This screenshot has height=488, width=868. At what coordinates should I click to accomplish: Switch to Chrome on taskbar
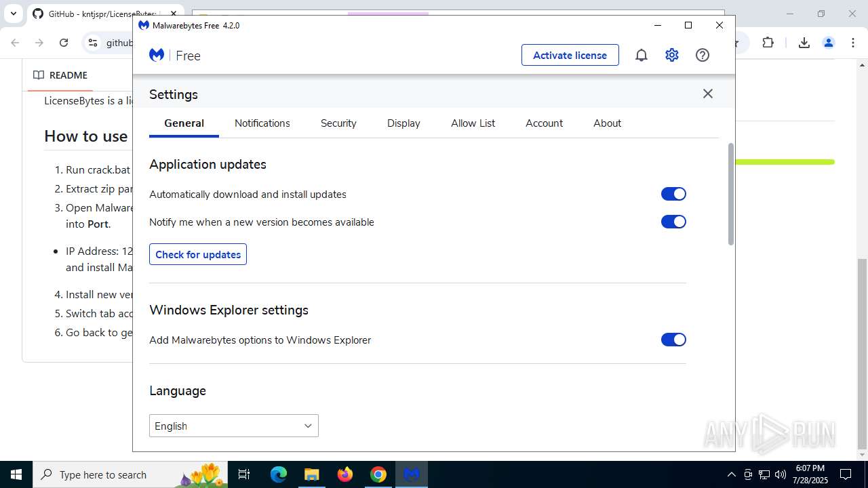click(378, 474)
